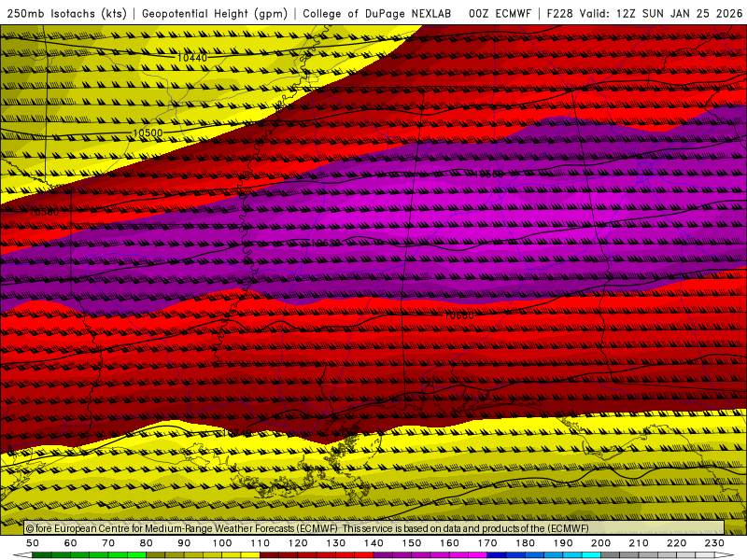Select the dark gray swatch below 200
The height and width of the screenshot is (560, 747).
[611, 555]
